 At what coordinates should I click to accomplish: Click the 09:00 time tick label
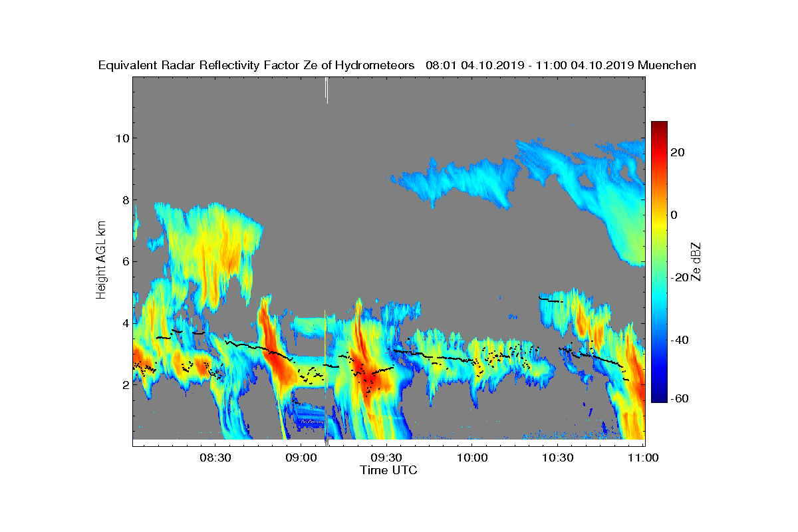coord(301,458)
